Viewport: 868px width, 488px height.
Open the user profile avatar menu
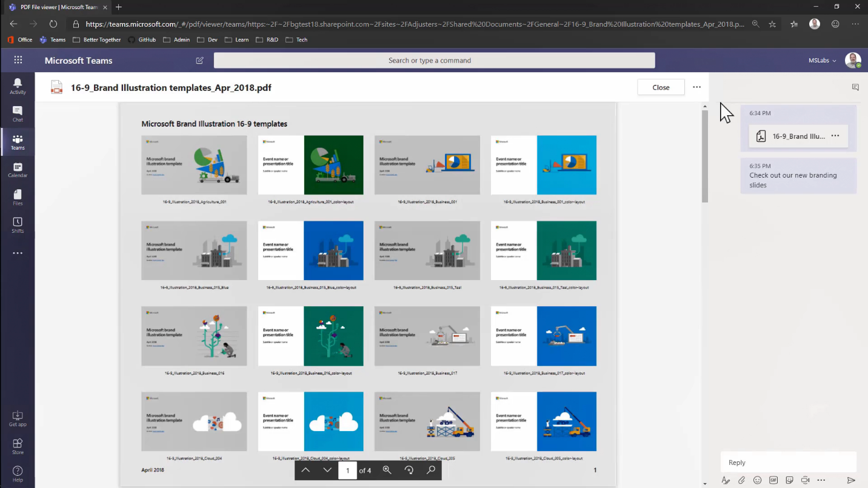853,60
